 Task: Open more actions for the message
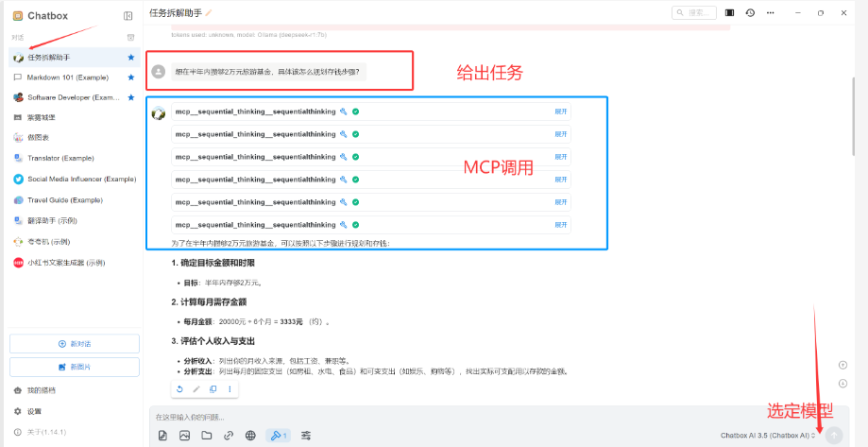pyautogui.click(x=230, y=388)
